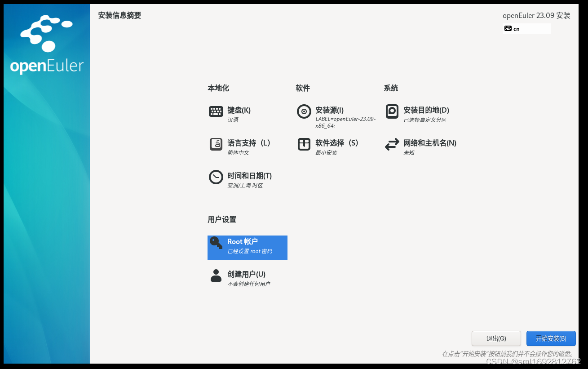The height and width of the screenshot is (369, 588).
Task: Open 语言支持 language support settings
Action: (x=216, y=144)
